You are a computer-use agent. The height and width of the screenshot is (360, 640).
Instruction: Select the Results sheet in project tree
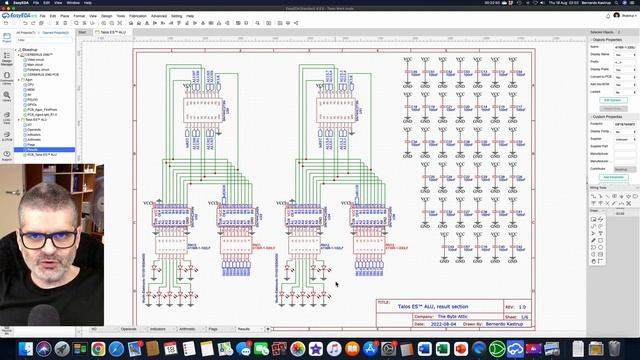click(x=44, y=150)
